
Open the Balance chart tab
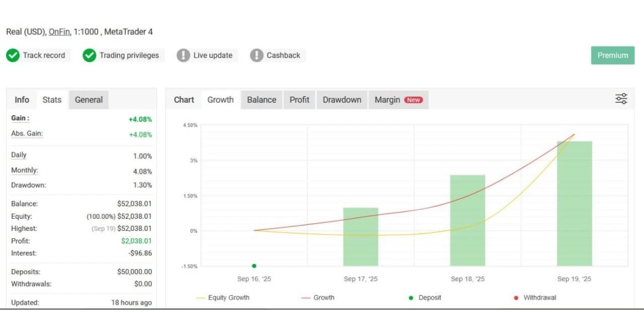pos(261,100)
